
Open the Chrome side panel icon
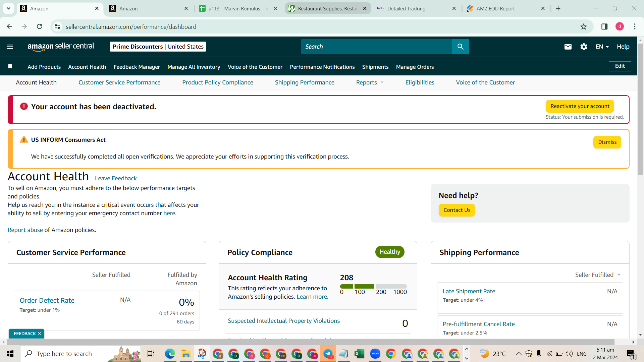pyautogui.click(x=604, y=26)
